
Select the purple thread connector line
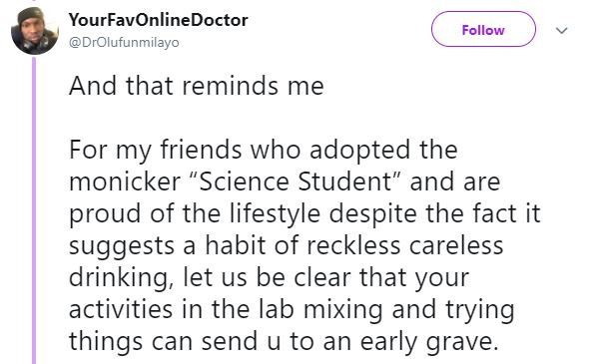click(x=34, y=210)
